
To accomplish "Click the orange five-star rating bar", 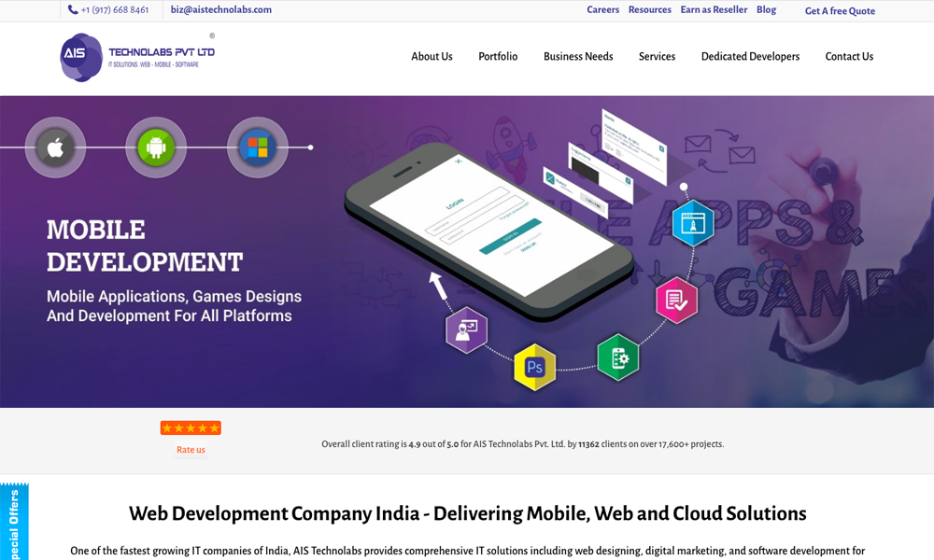I will pyautogui.click(x=191, y=428).
